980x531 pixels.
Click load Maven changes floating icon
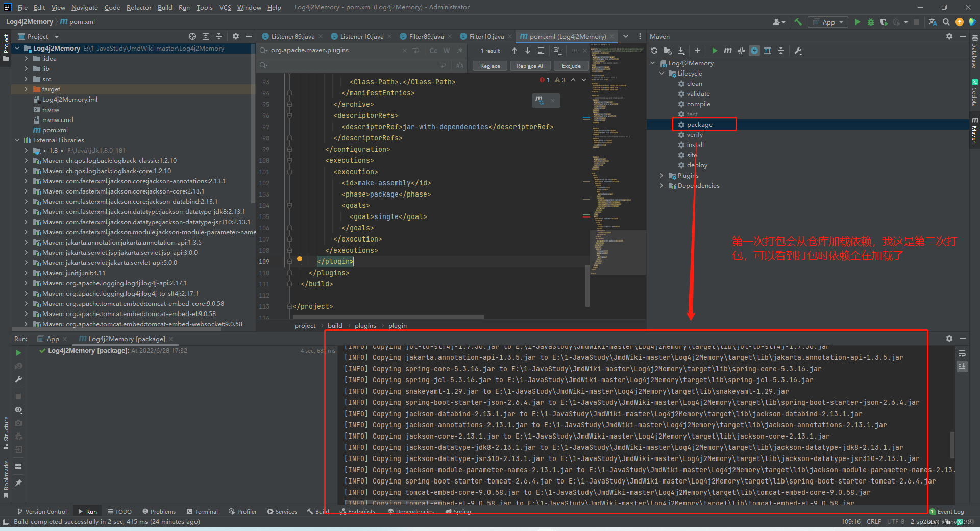(540, 100)
